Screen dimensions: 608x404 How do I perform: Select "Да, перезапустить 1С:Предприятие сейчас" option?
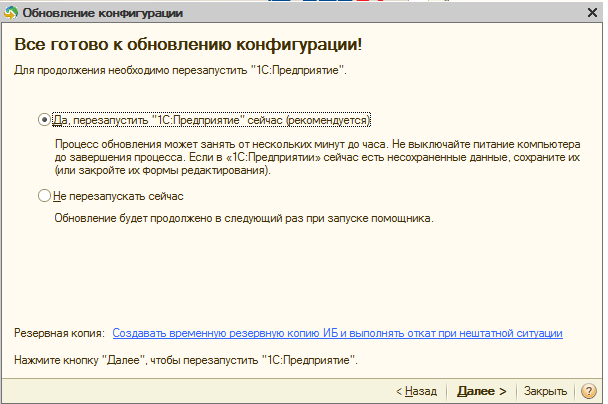(44, 119)
